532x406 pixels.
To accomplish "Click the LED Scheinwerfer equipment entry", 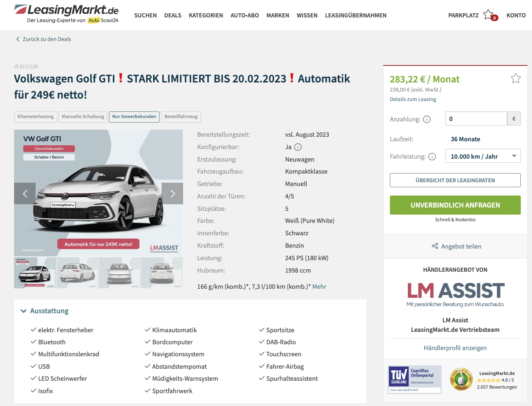I will (63, 379).
